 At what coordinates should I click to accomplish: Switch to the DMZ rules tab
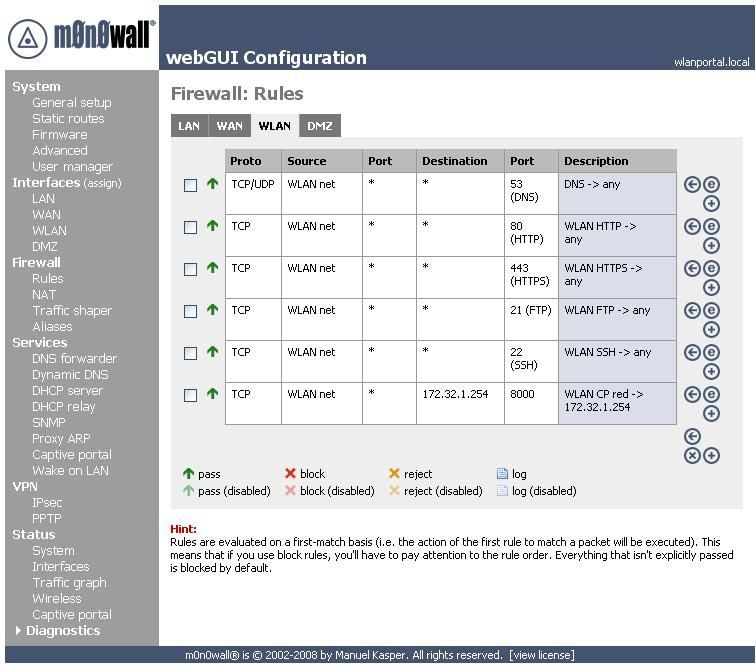pyautogui.click(x=320, y=126)
